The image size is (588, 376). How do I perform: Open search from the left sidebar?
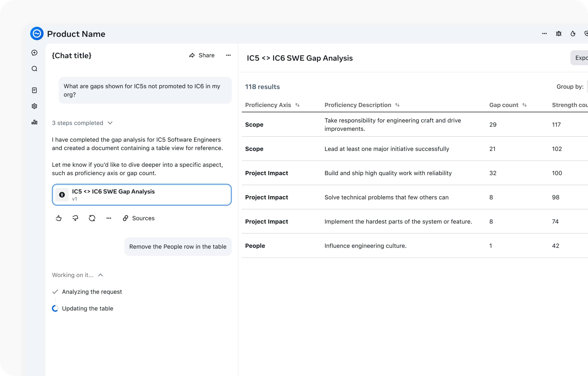pos(34,69)
